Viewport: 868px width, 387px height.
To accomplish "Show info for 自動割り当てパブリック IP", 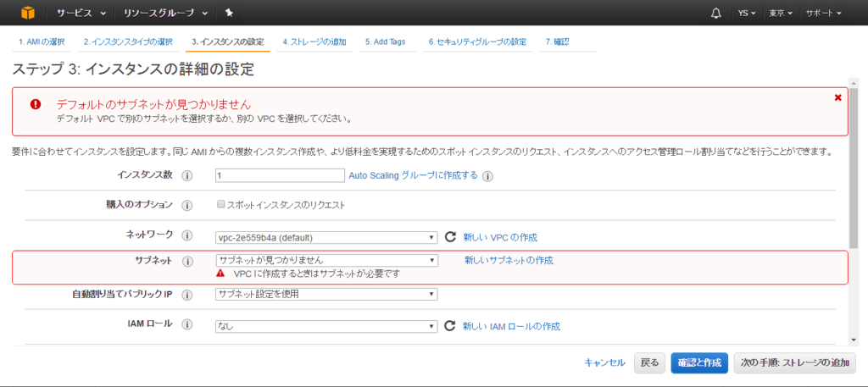I will (x=187, y=295).
